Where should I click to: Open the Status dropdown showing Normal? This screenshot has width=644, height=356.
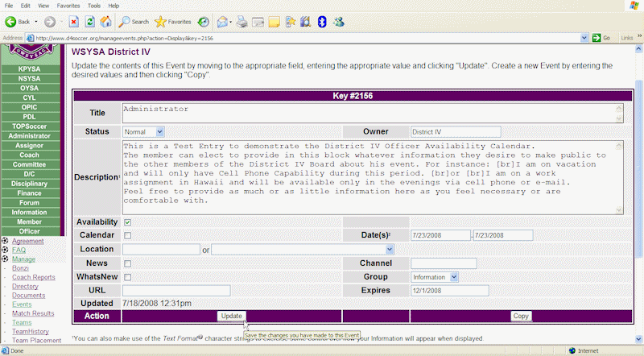pos(143,131)
